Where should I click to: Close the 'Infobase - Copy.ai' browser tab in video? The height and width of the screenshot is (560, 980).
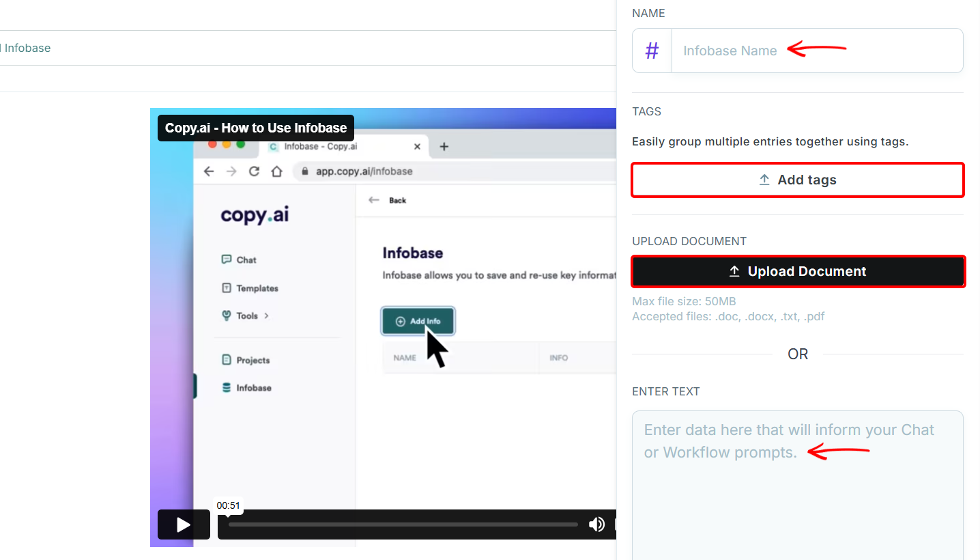418,147
